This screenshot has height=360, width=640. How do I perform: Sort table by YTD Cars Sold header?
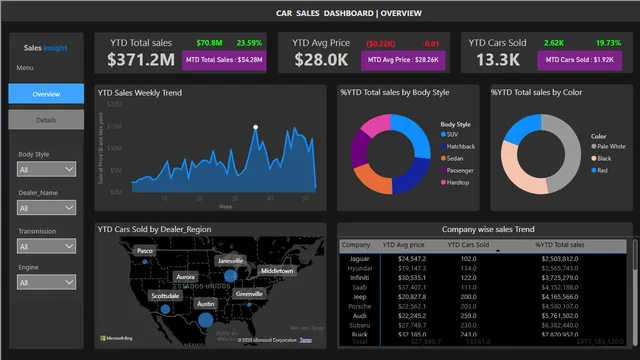pos(468,245)
